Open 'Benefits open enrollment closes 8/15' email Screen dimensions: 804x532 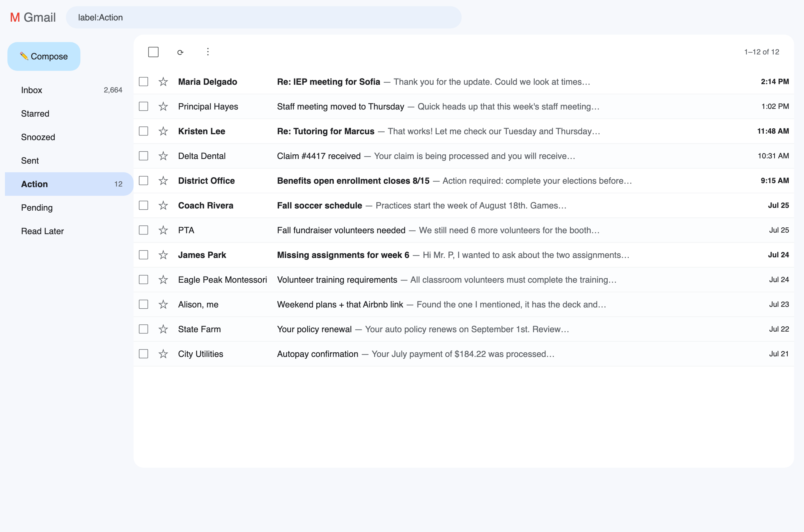[464, 181]
